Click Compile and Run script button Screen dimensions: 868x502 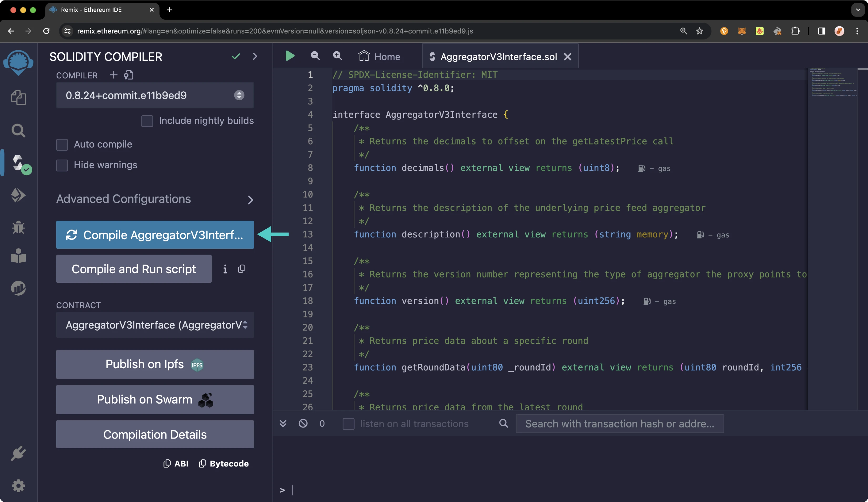tap(134, 269)
